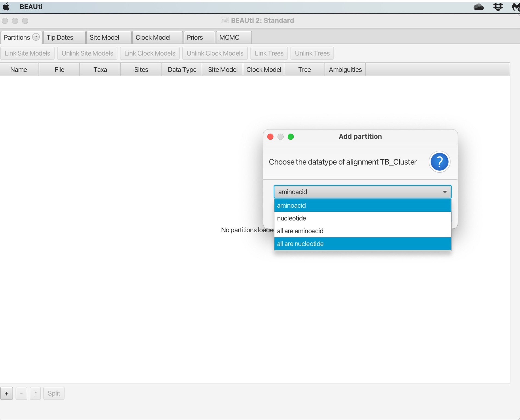Switch to the Tip Dates tab

pyautogui.click(x=60, y=37)
